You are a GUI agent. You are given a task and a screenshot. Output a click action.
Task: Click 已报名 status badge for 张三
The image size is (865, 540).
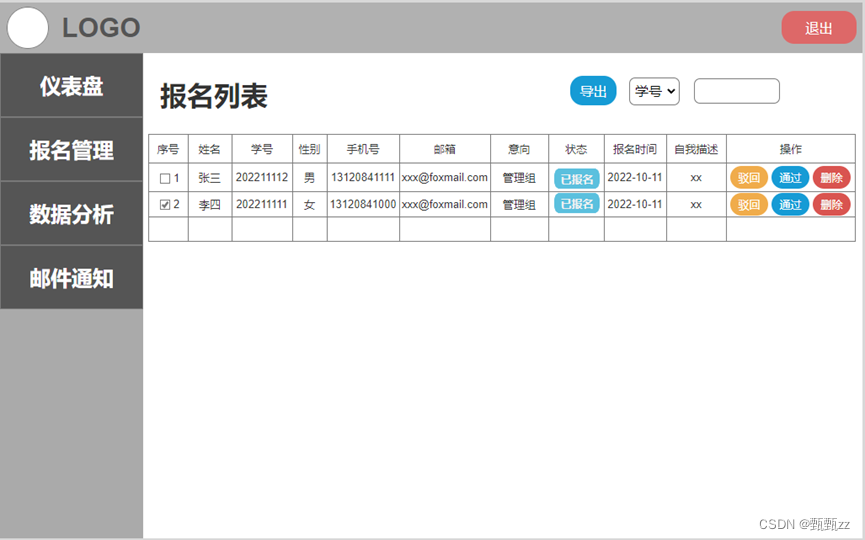(576, 179)
